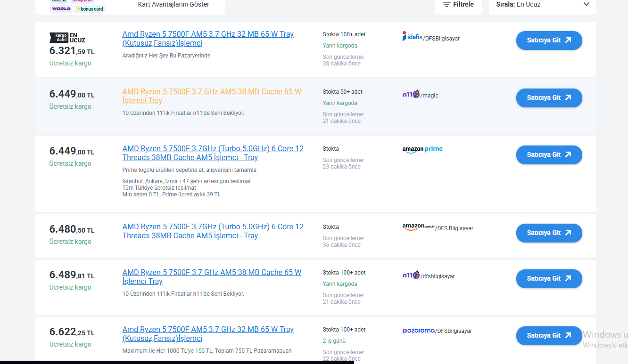Viewport: 628px width, 364px height.
Task: Click '10 Üzerinden 11'lik Fırsatlar' text in magic row
Action: [x=183, y=113]
